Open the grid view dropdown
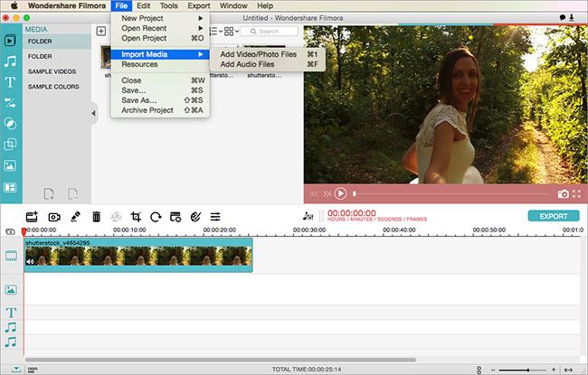The height and width of the screenshot is (375, 588). tap(232, 31)
